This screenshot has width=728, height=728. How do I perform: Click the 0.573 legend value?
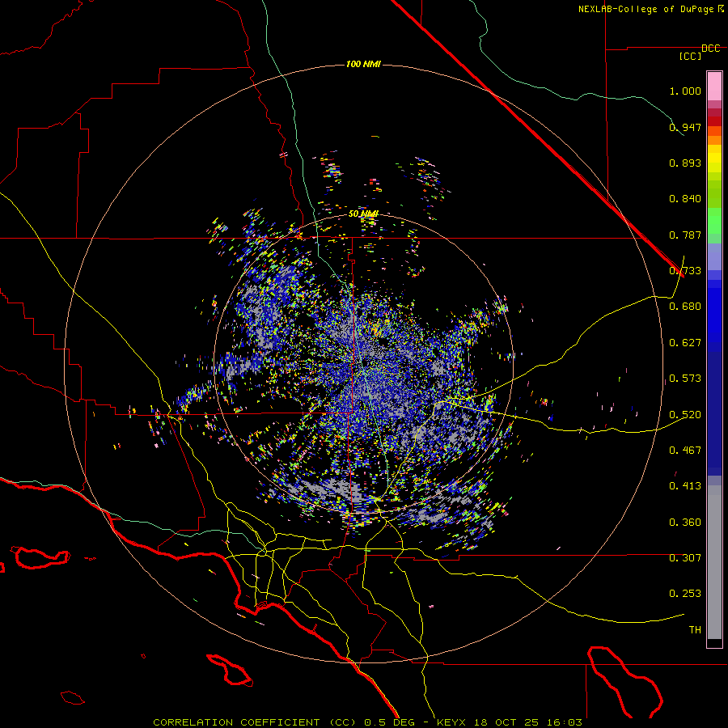[685, 379]
